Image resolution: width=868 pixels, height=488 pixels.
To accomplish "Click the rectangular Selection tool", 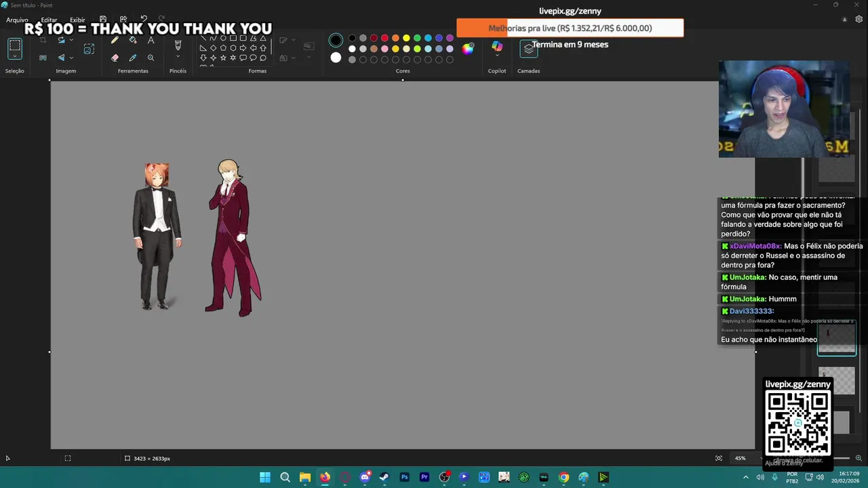I will pyautogui.click(x=14, y=45).
